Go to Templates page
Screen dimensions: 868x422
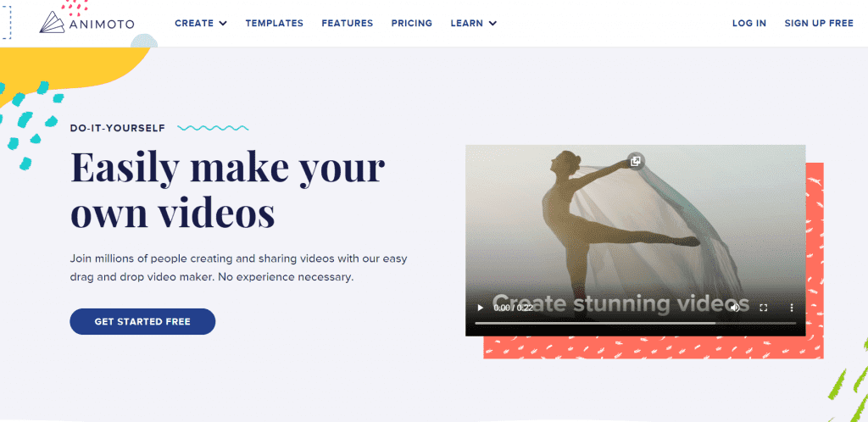point(275,23)
